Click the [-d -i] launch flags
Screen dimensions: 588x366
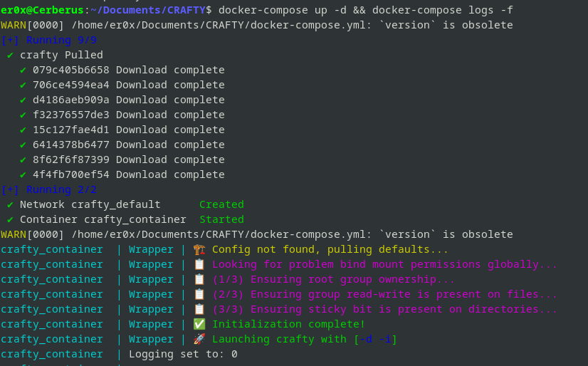375,339
